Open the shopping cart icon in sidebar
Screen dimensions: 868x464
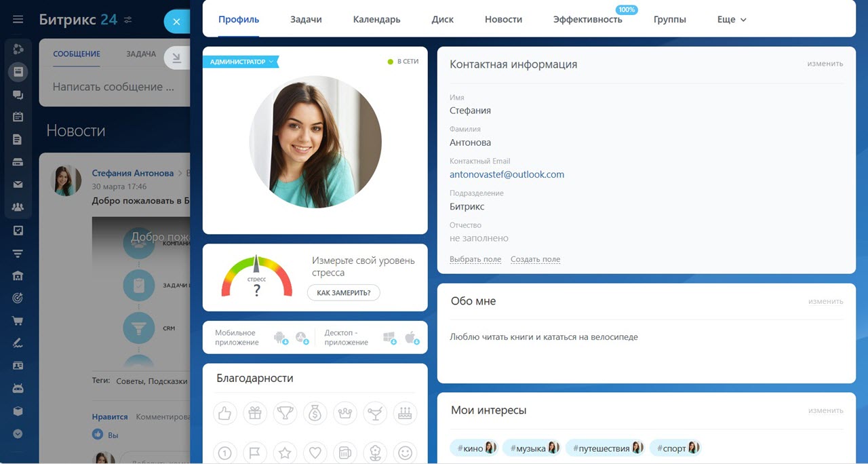click(x=18, y=321)
